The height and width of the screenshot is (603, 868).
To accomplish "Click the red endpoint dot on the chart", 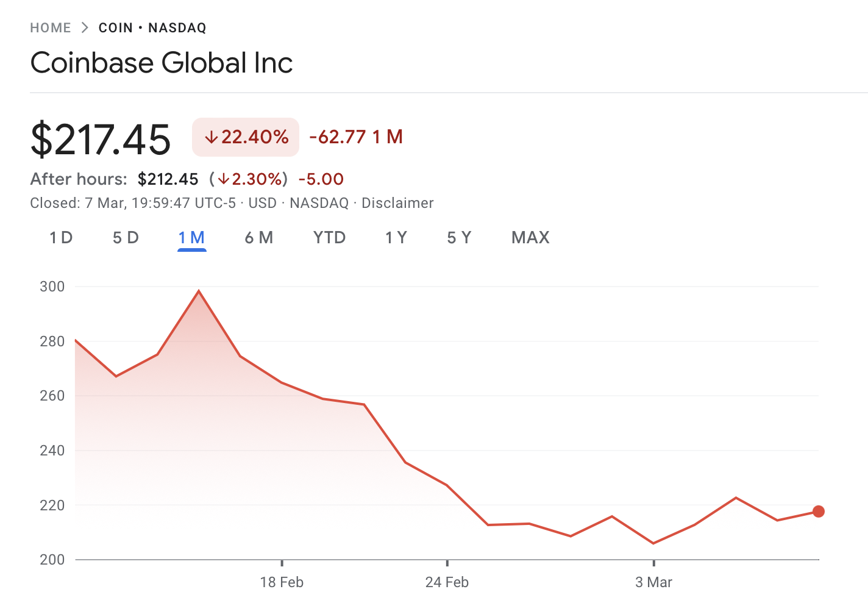I will click(x=819, y=512).
